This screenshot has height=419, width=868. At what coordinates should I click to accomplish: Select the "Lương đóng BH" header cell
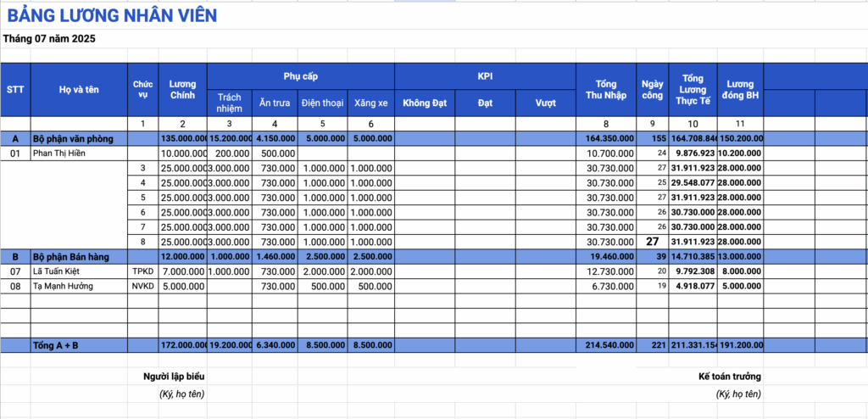point(740,89)
